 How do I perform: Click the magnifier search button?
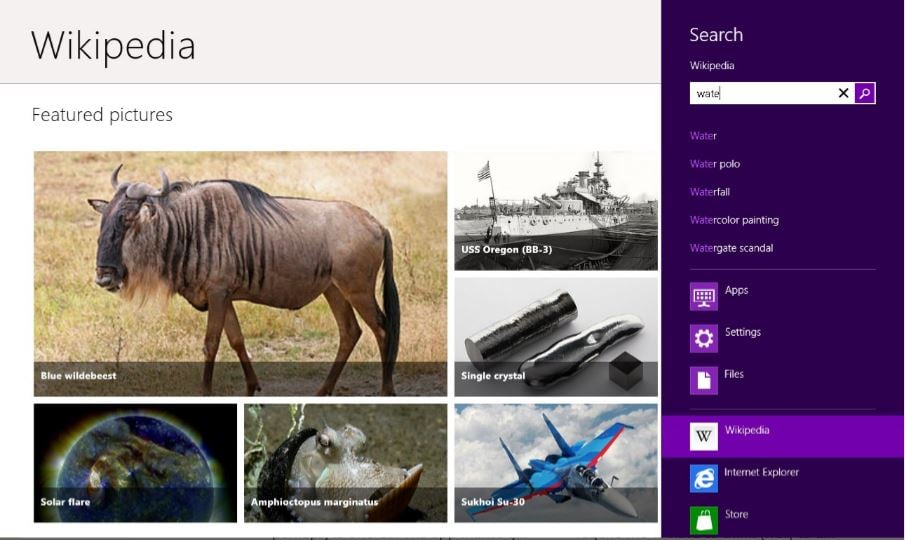coord(865,93)
